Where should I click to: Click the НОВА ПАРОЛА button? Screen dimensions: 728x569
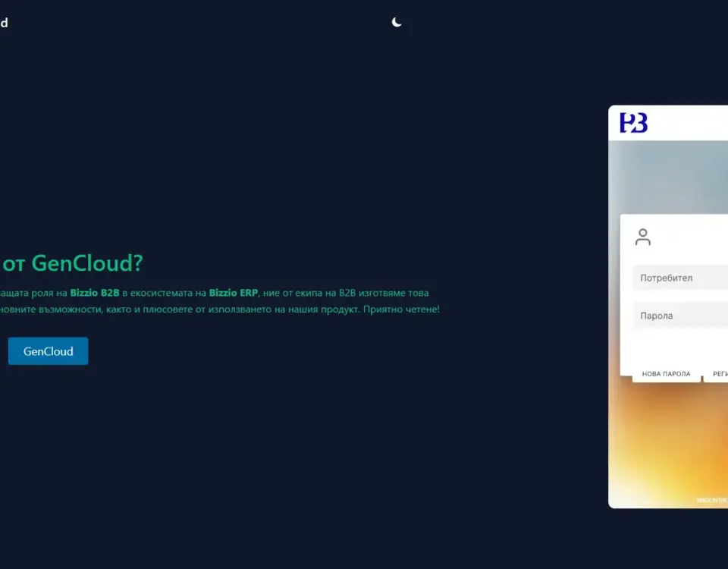(667, 374)
